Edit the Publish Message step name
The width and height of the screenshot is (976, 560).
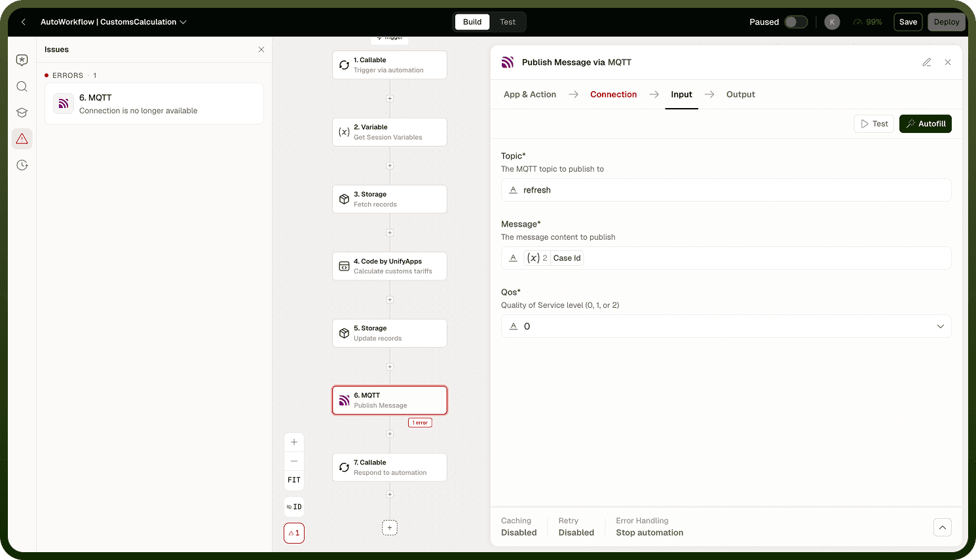click(x=927, y=62)
